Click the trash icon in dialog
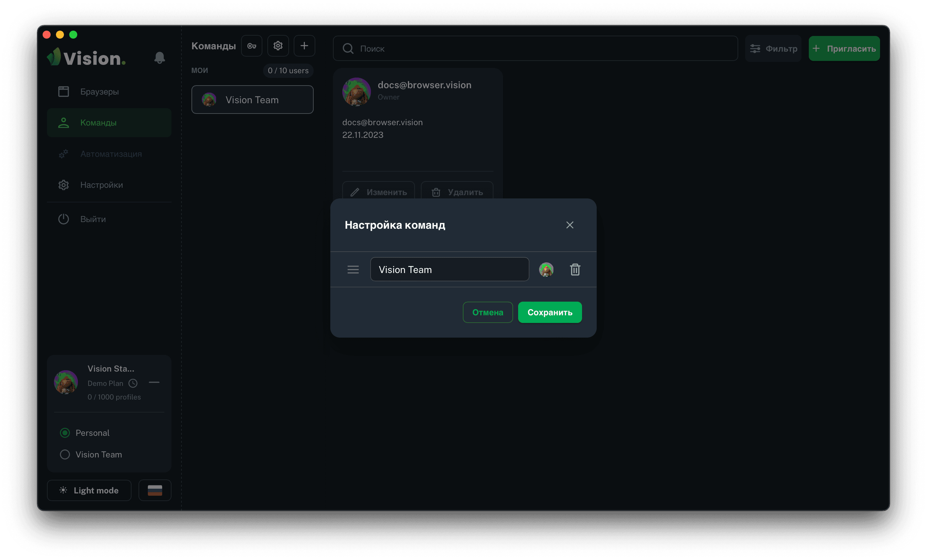The height and width of the screenshot is (560, 927). point(575,269)
